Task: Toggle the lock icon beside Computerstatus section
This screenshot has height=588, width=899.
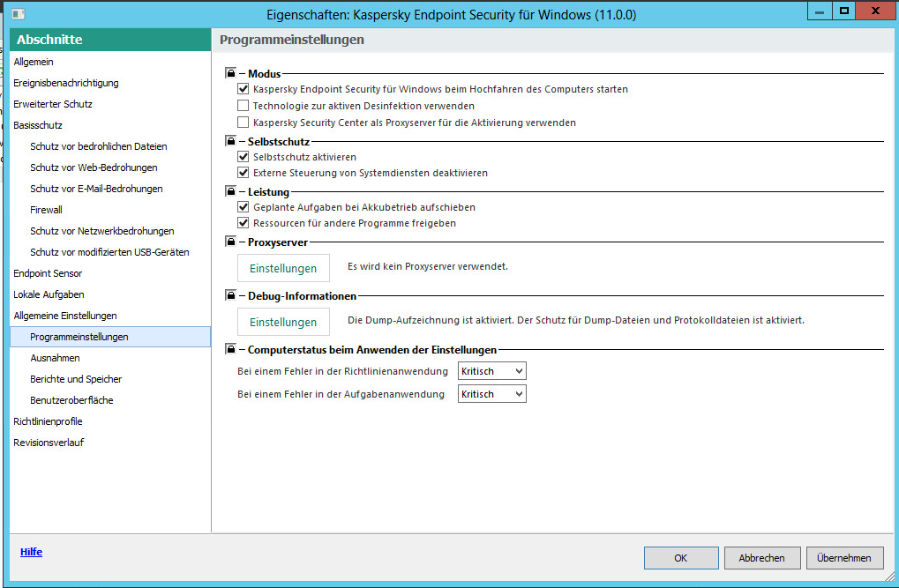Action: point(230,349)
